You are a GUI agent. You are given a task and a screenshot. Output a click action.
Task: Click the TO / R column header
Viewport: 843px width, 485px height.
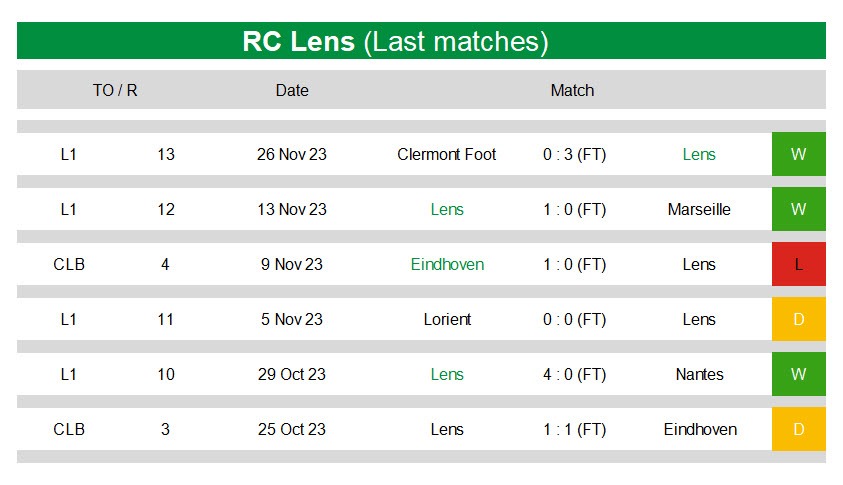click(x=115, y=90)
